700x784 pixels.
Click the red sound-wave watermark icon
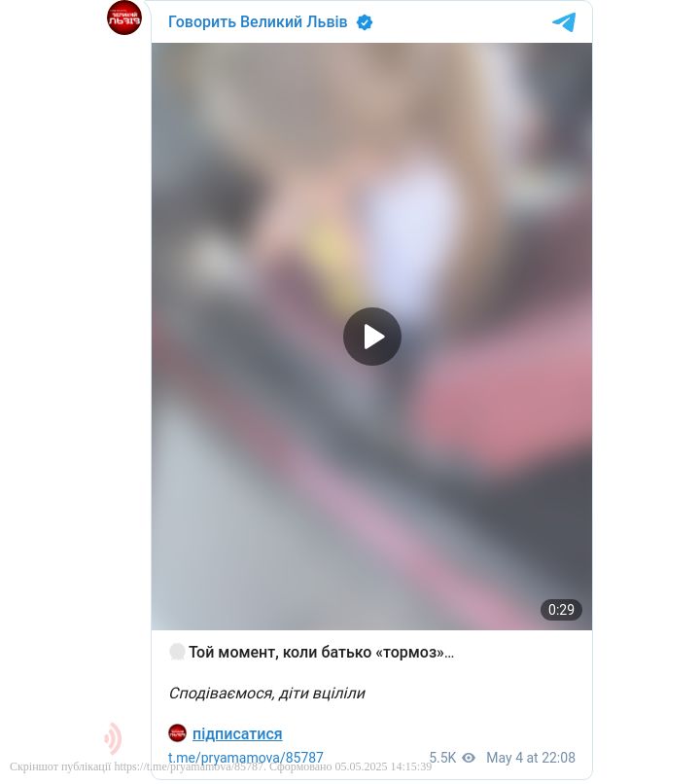113,738
